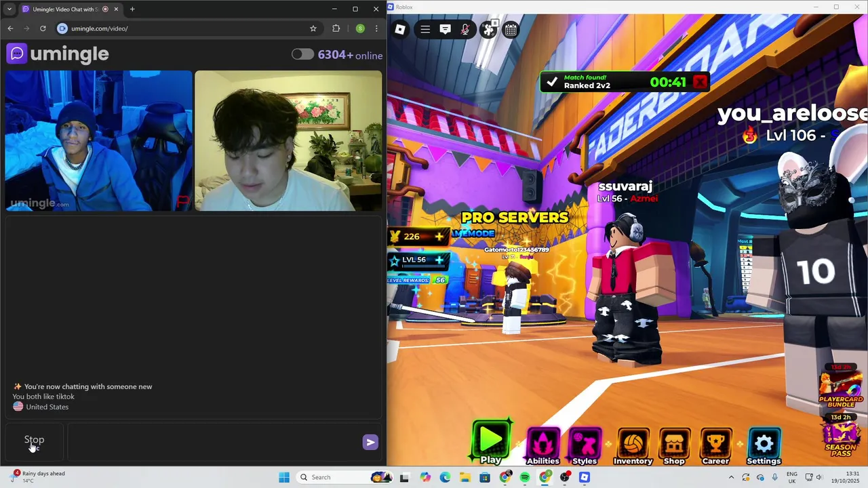Open Inventory menu
Screen dimensions: 868x488
(x=633, y=446)
